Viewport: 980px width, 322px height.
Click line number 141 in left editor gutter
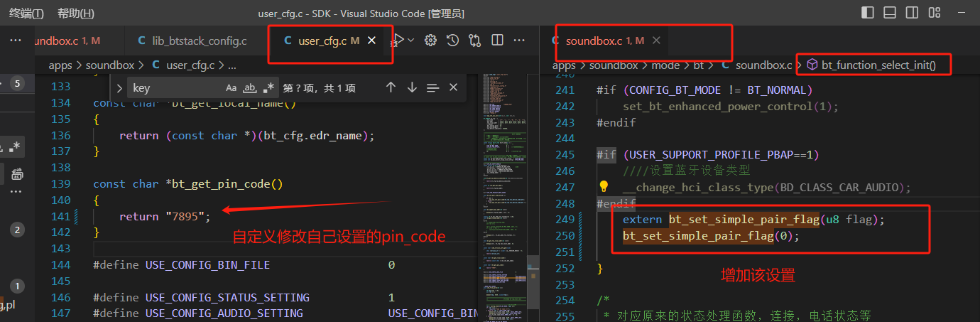pyautogui.click(x=60, y=216)
